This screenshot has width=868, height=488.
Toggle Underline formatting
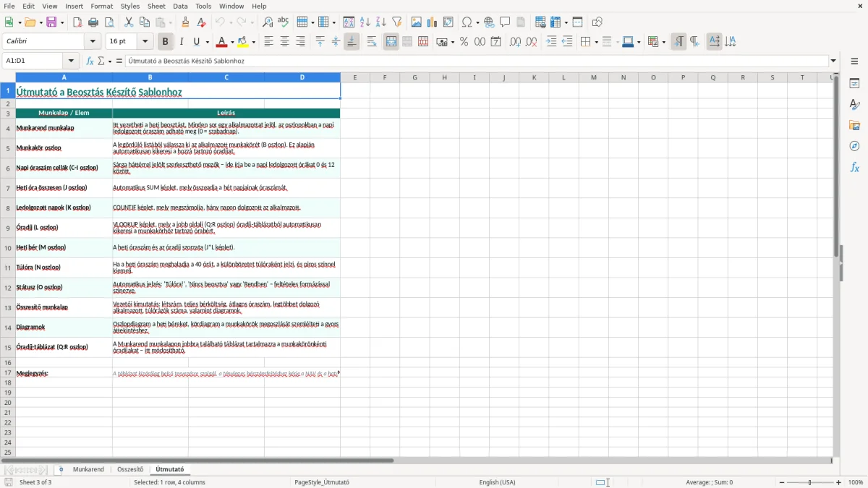tap(197, 42)
